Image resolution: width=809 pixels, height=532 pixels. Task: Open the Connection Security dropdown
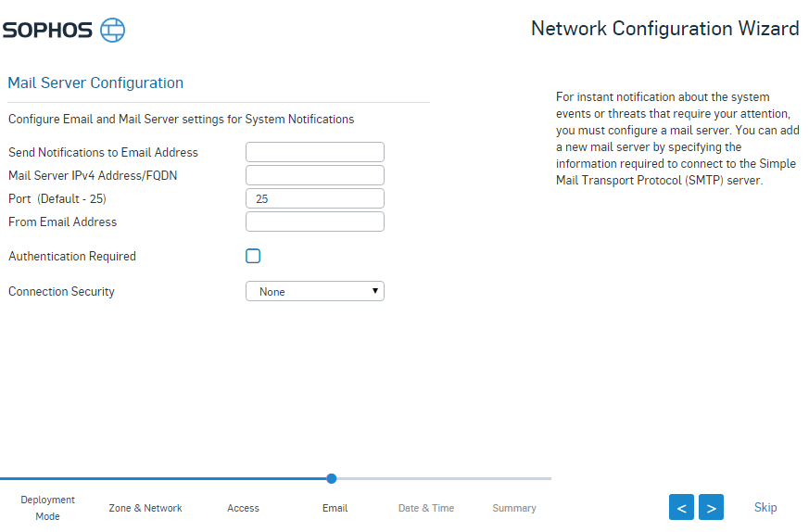(x=315, y=291)
